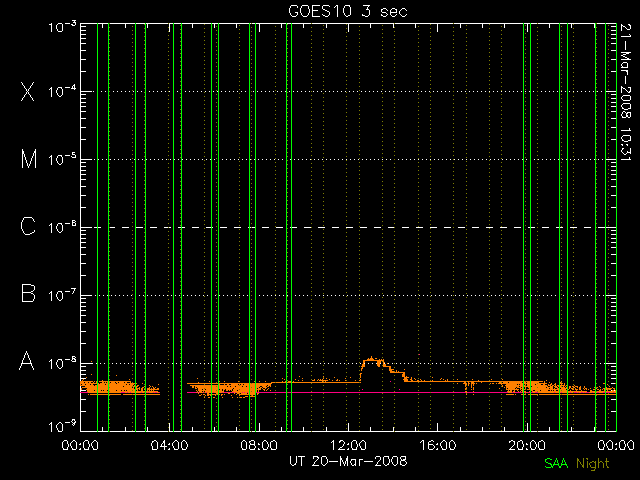This screenshot has width=640, height=480.
Task: Click the green SAA legend label
Action: point(556,463)
